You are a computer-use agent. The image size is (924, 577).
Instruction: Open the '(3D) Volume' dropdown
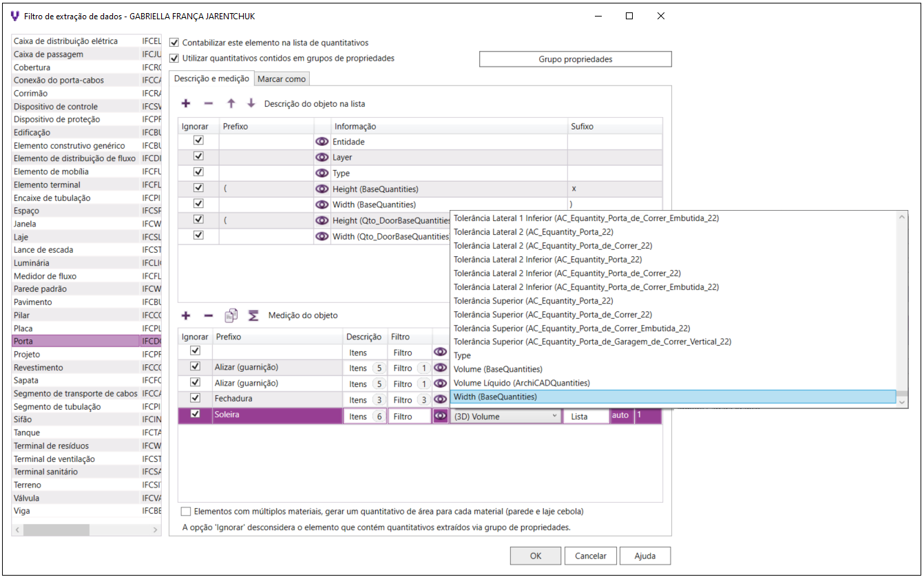[x=505, y=417]
